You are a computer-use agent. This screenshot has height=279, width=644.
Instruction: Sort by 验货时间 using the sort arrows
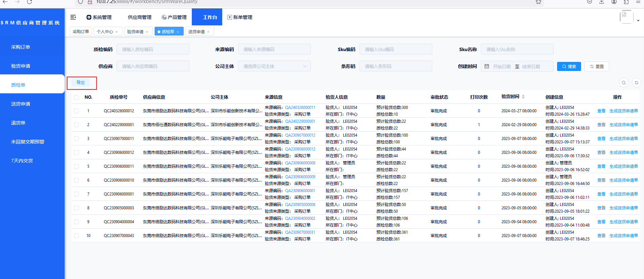[x=523, y=97]
